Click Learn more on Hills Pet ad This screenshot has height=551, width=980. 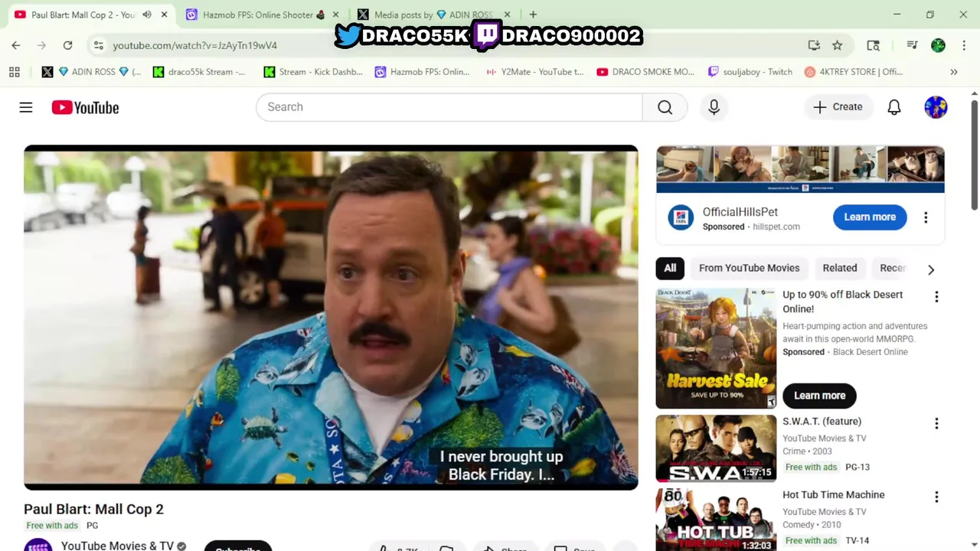click(870, 217)
